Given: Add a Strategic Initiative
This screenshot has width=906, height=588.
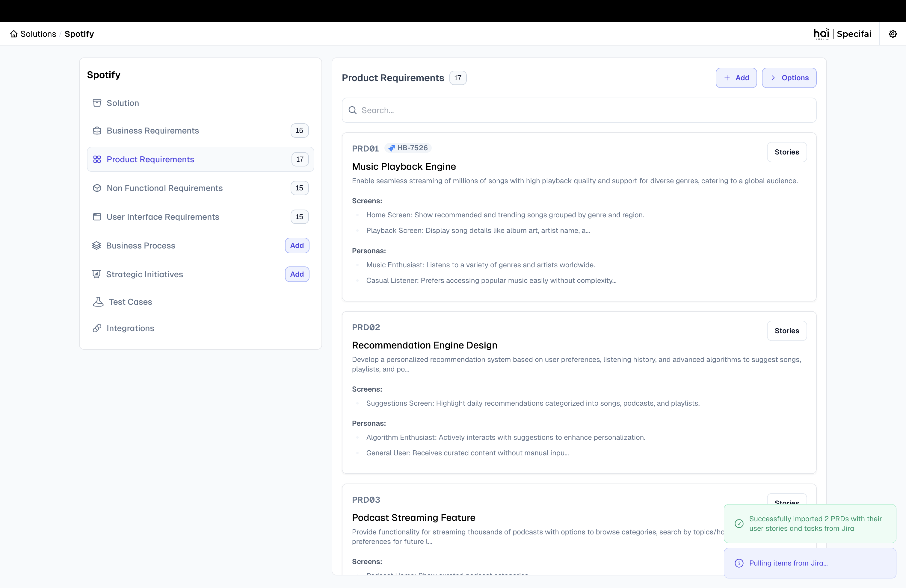Looking at the screenshot, I should (297, 274).
